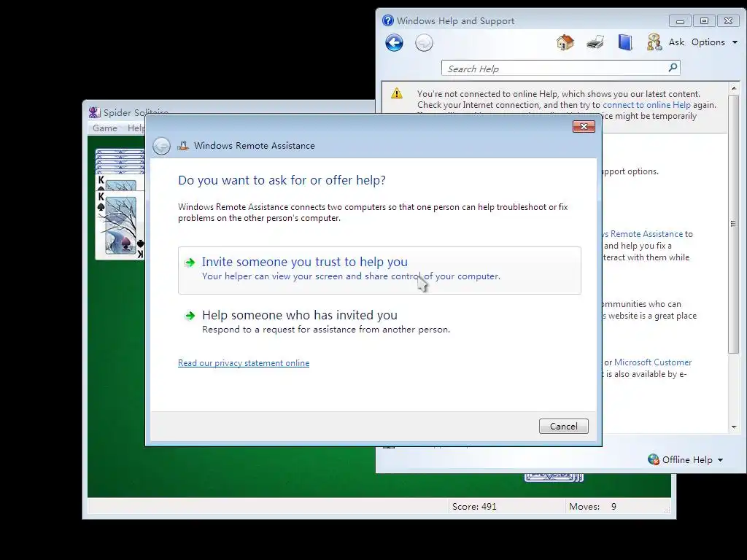Click the Offline Help globe icon
The width and height of the screenshot is (747, 560).
(x=653, y=459)
